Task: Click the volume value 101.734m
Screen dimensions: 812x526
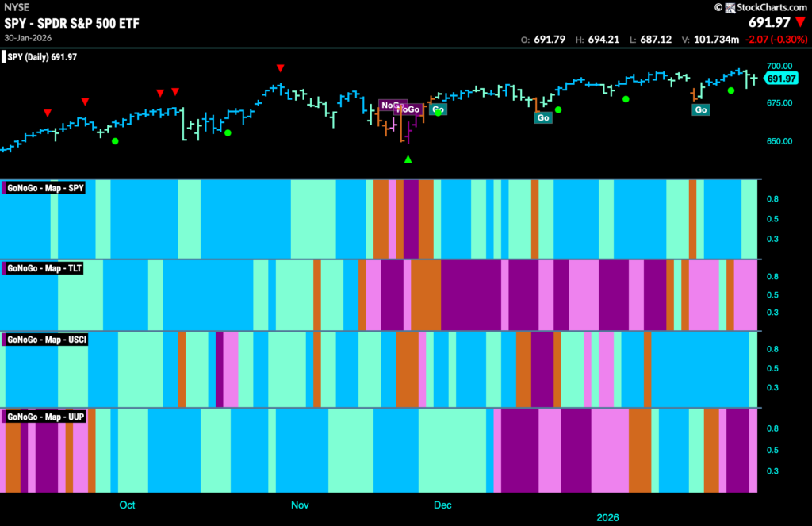Action: tap(716, 40)
